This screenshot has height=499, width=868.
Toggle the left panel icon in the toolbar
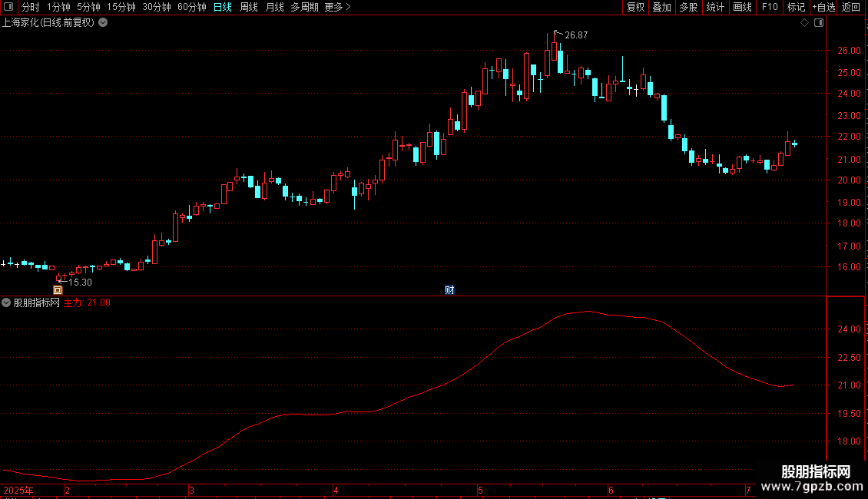coord(8,7)
